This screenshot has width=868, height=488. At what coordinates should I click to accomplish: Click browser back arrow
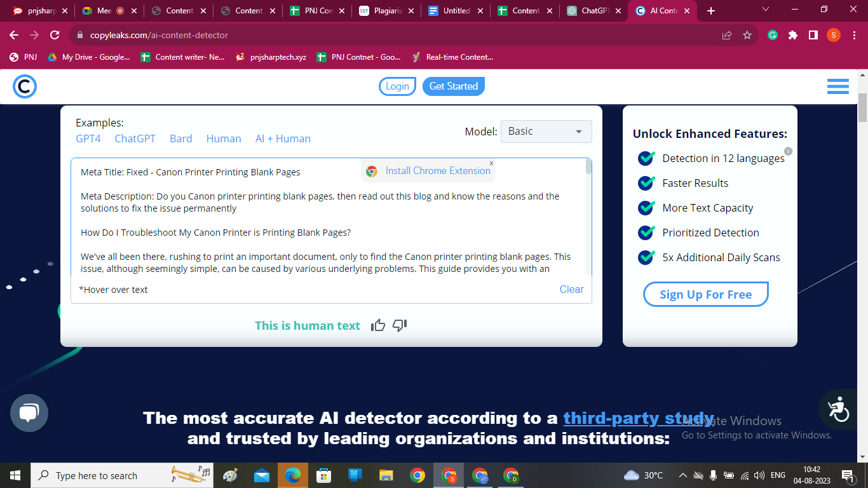[x=14, y=35]
